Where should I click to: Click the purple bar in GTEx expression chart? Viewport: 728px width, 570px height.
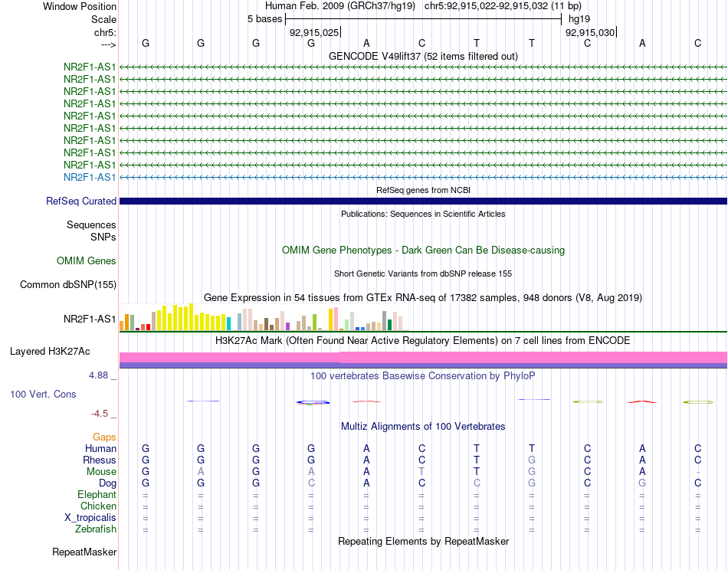click(288, 326)
